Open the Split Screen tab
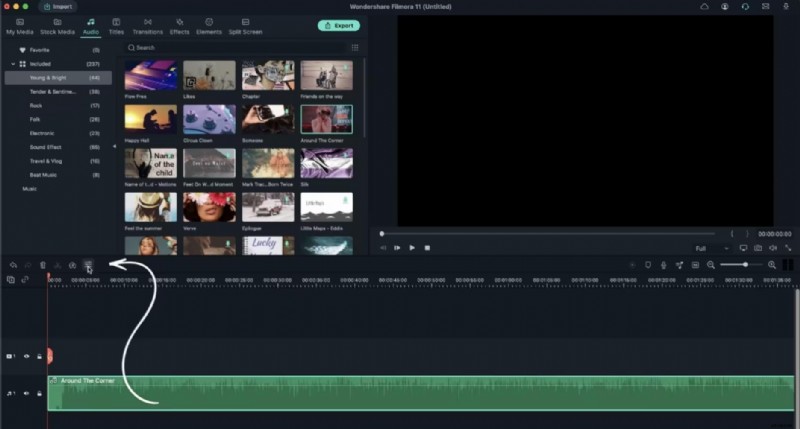The height and width of the screenshot is (429, 800). click(245, 27)
